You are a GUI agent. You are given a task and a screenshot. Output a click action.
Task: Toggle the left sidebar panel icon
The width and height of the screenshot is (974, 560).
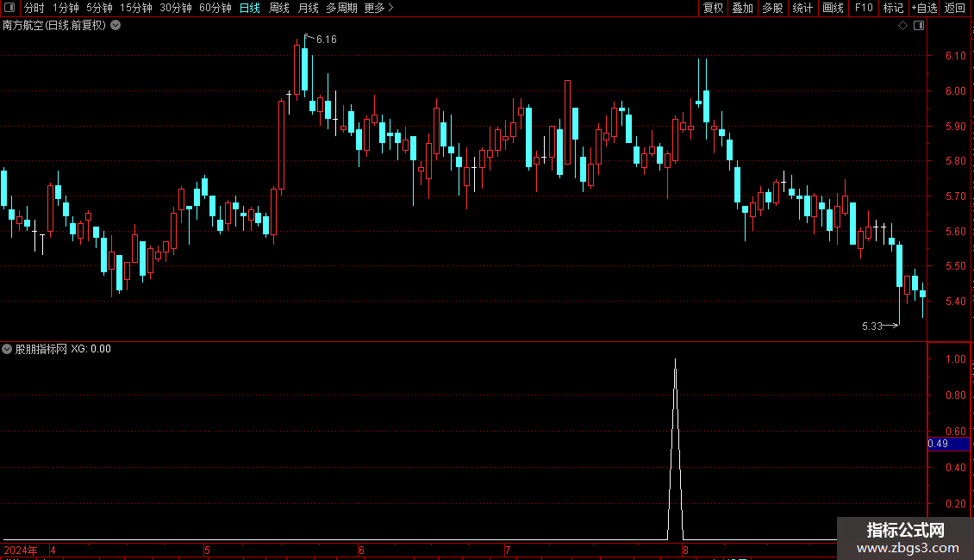9,8
